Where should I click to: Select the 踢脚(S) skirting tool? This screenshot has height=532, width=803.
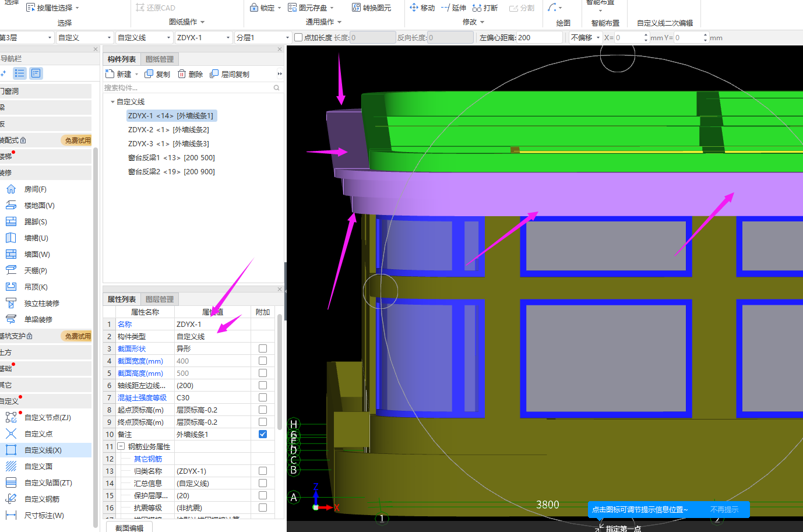[x=36, y=222]
